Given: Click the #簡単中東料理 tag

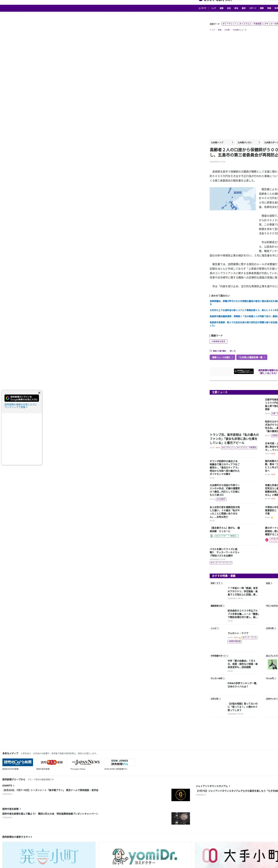Looking at the screenshot, I should (234, 642).
